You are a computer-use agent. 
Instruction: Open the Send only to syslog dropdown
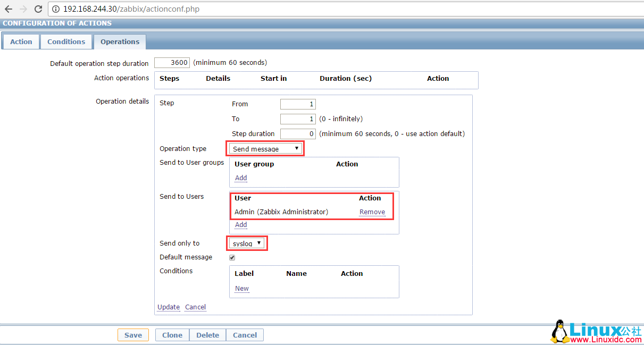(x=246, y=243)
